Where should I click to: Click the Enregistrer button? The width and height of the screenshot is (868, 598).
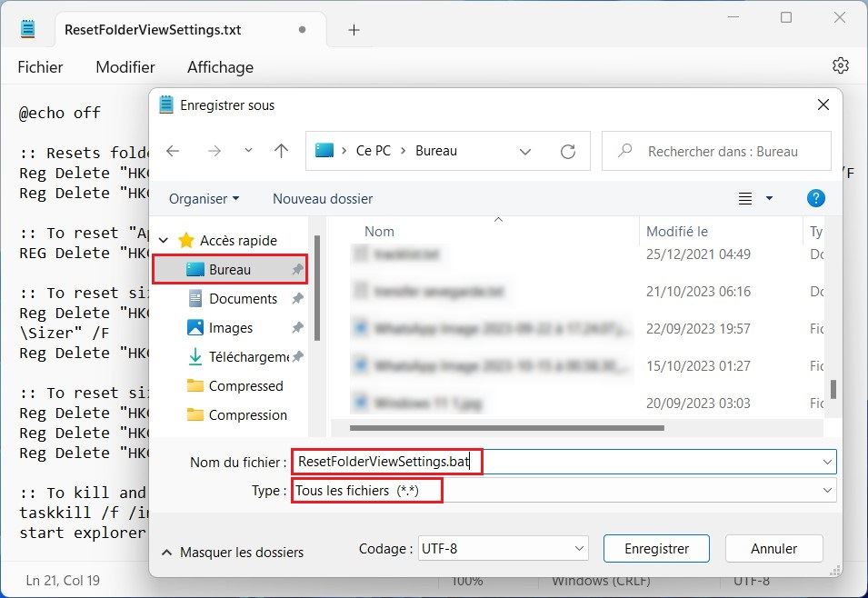pos(658,548)
